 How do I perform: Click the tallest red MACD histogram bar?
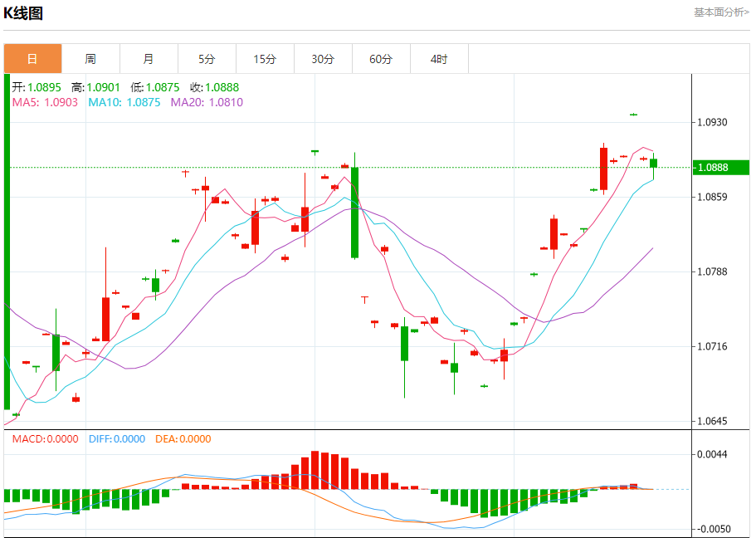315,471
